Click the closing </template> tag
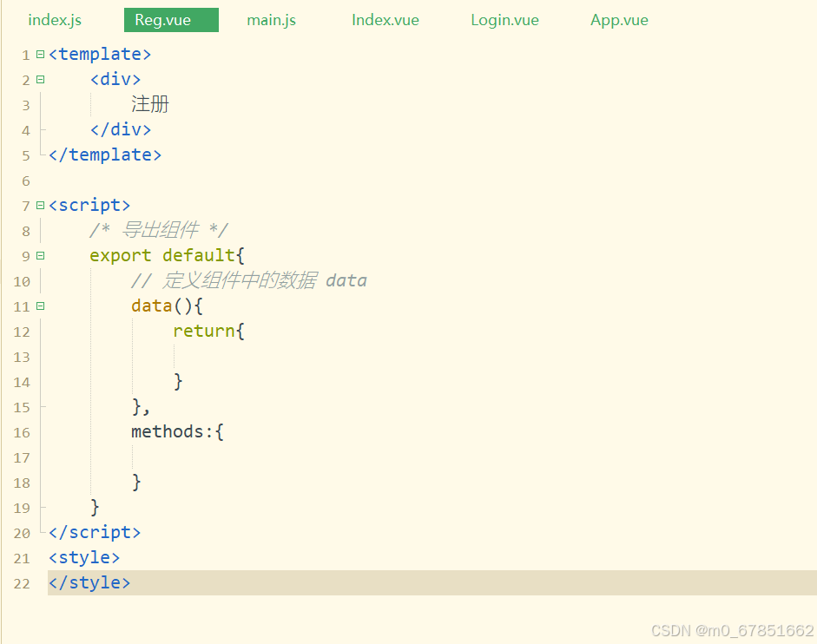Screen dimensions: 817x644 [x=105, y=154]
